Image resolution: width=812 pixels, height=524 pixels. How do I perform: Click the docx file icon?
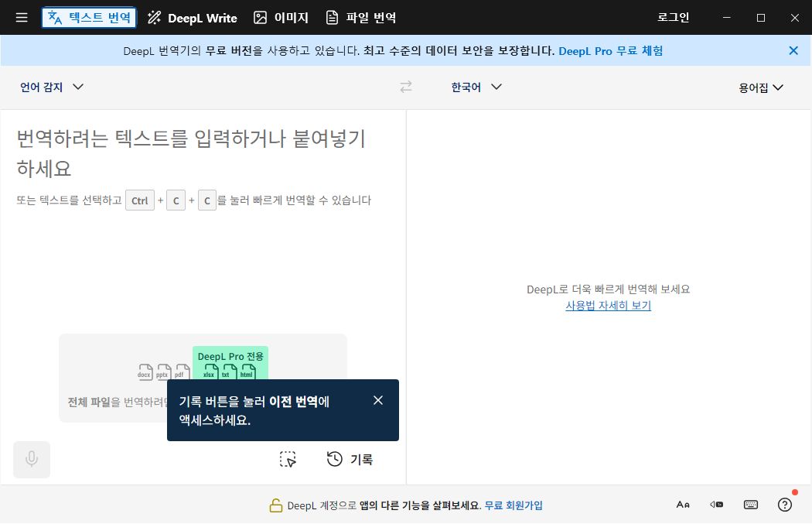tap(145, 372)
